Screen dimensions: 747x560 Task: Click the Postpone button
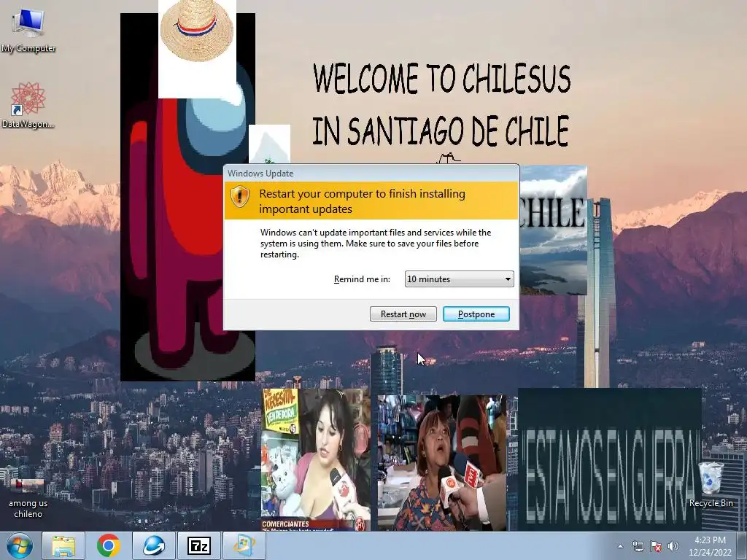[x=476, y=314]
